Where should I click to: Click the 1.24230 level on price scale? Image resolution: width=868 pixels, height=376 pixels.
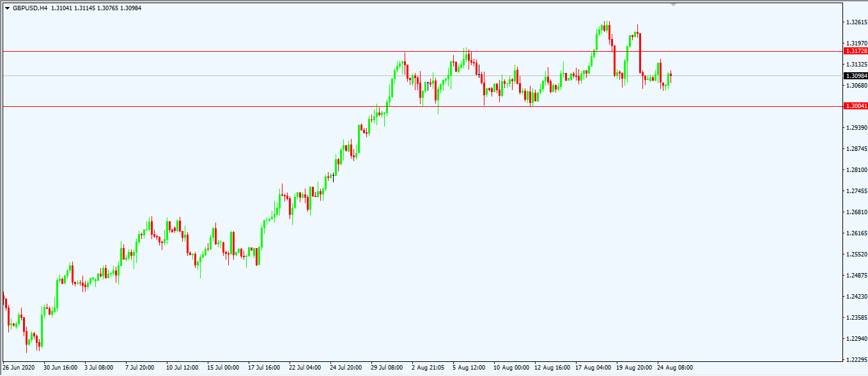point(856,297)
